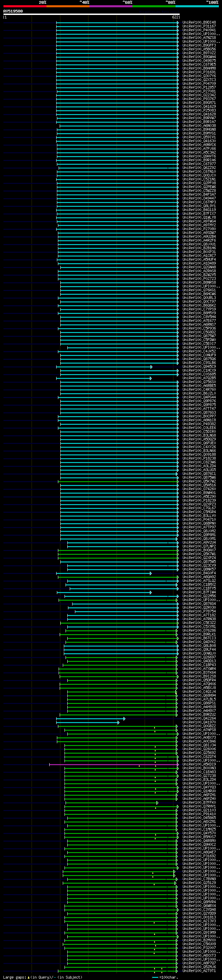
Task: Select hit label UniRef100_Q8IJ34
Action: pyautogui.click(x=199, y=745)
